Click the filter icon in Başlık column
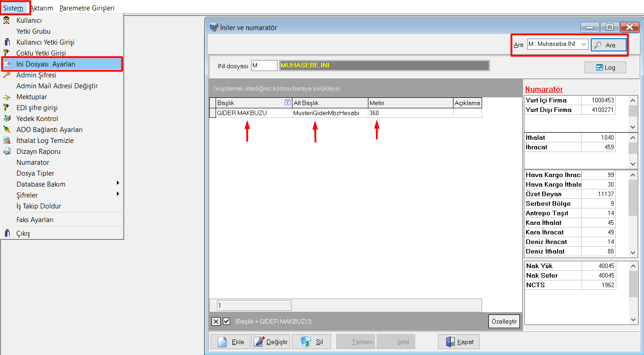The height and width of the screenshot is (355, 644). [287, 102]
